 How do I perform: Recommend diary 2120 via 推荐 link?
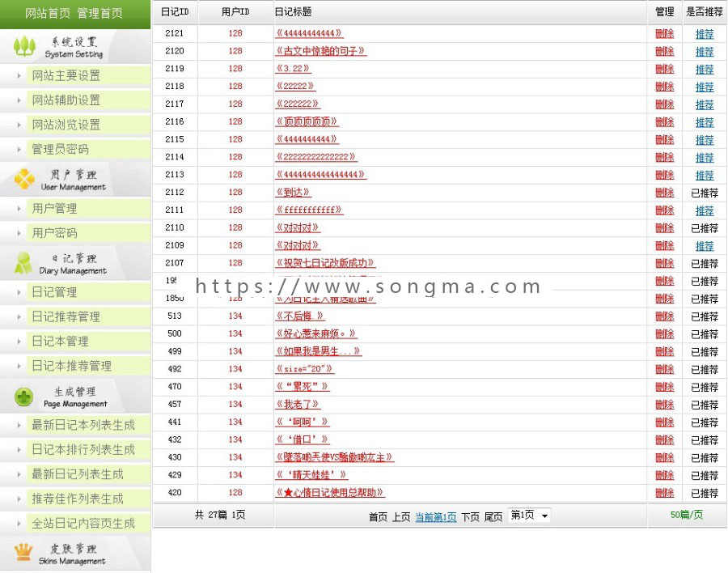(x=705, y=52)
